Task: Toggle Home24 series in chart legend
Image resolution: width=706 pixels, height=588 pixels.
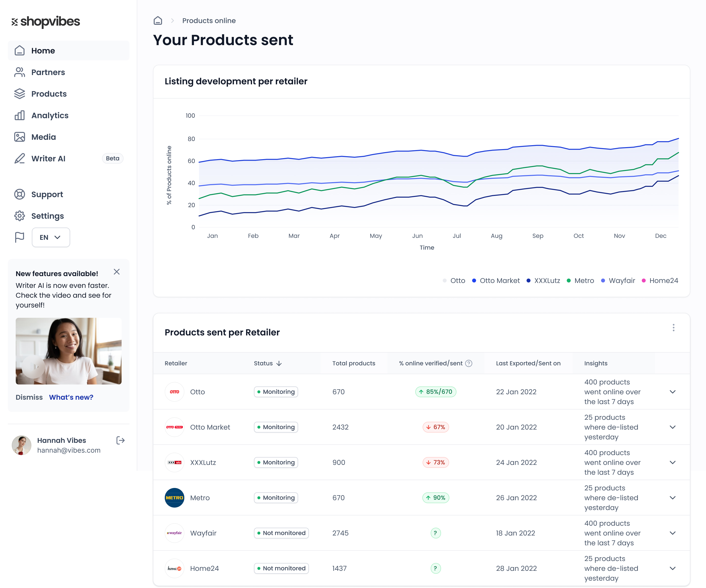Action: tap(660, 281)
